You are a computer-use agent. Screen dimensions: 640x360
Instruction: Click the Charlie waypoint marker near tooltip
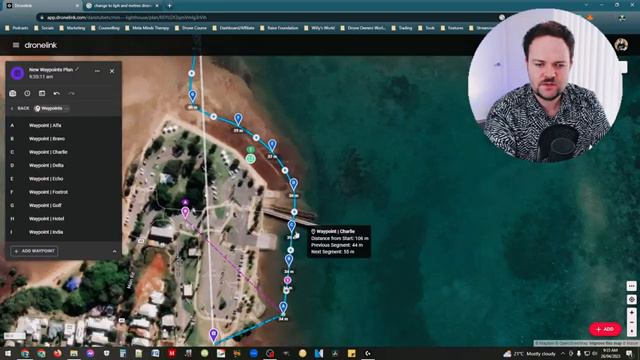291,226
